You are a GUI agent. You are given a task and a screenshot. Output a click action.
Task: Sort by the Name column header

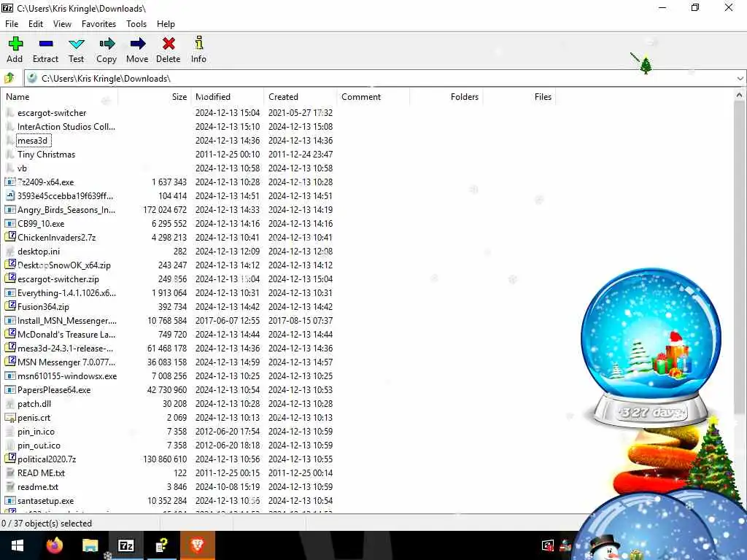tap(60, 97)
